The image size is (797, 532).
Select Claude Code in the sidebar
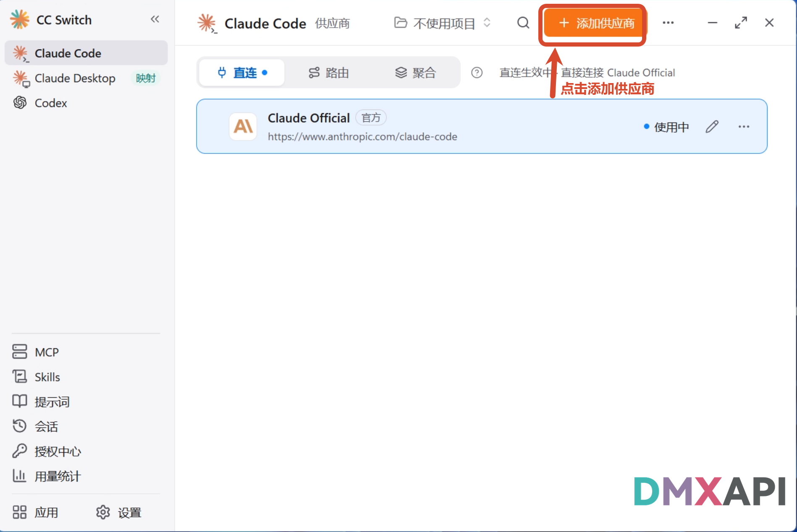coord(86,53)
